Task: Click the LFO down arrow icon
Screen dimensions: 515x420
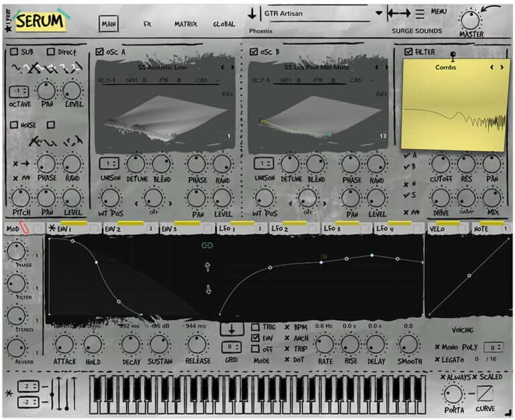Action: 209,290
